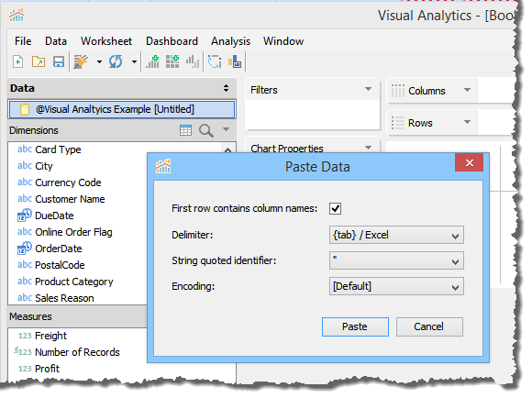Click the refresh data source icon
Screen dimensions: 532x398
coord(116,61)
